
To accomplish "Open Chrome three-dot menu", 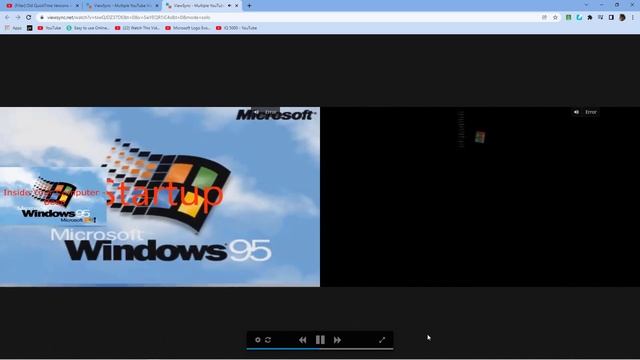I will (x=633, y=18).
